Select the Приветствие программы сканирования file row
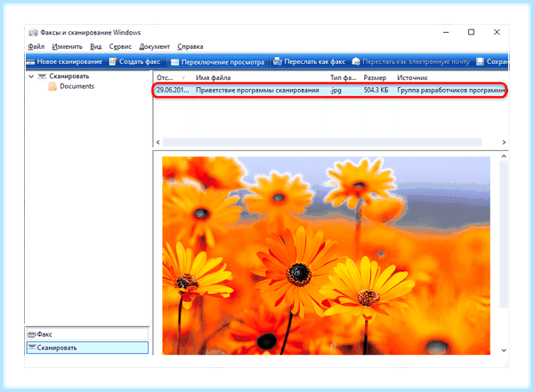534x392 pixels. [329, 90]
